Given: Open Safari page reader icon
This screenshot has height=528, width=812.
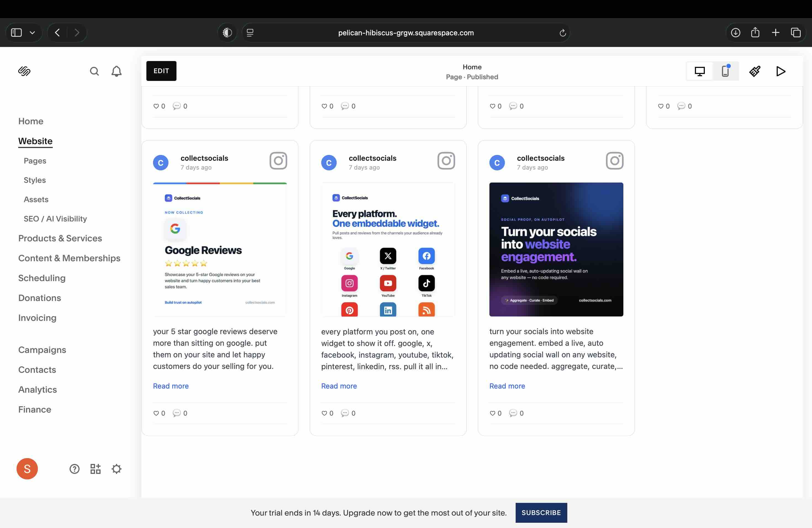Looking at the screenshot, I should 250,32.
